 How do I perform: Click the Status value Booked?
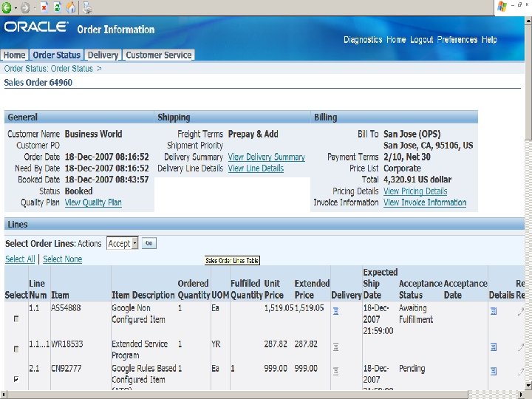(x=79, y=191)
